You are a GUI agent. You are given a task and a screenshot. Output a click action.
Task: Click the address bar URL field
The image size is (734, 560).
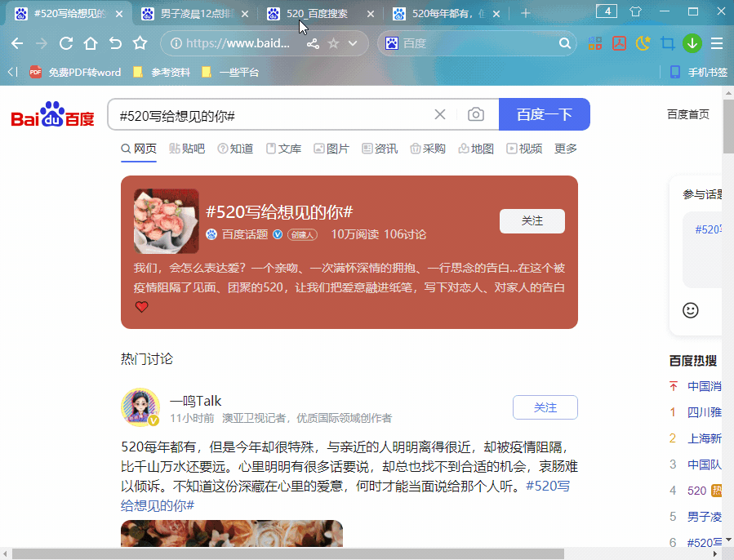(x=238, y=43)
